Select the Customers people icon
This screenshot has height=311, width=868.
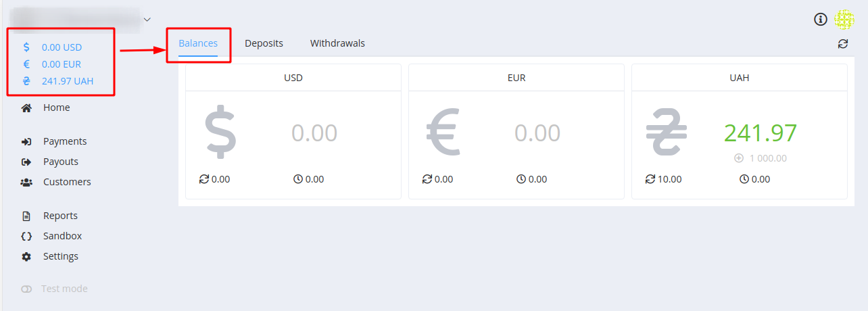[26, 182]
